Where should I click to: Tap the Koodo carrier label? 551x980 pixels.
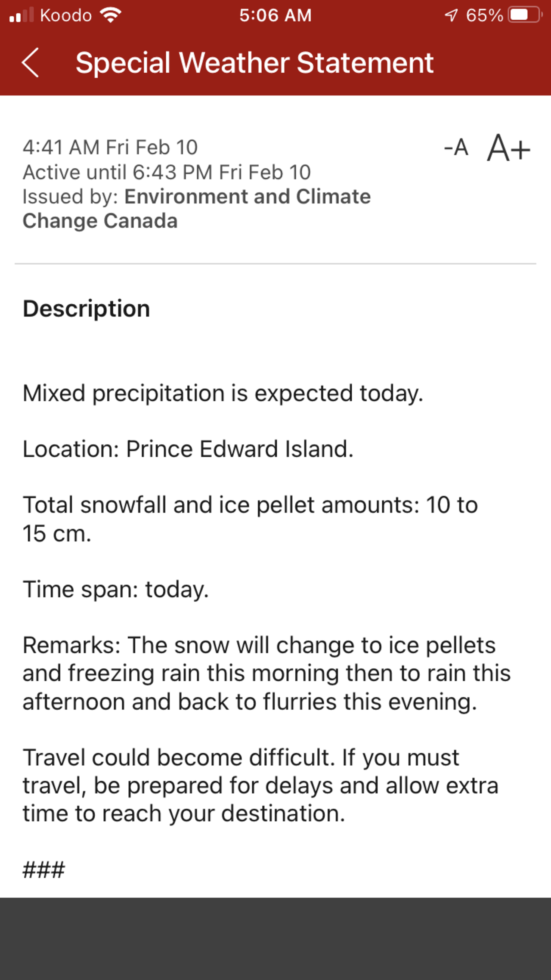click(66, 15)
